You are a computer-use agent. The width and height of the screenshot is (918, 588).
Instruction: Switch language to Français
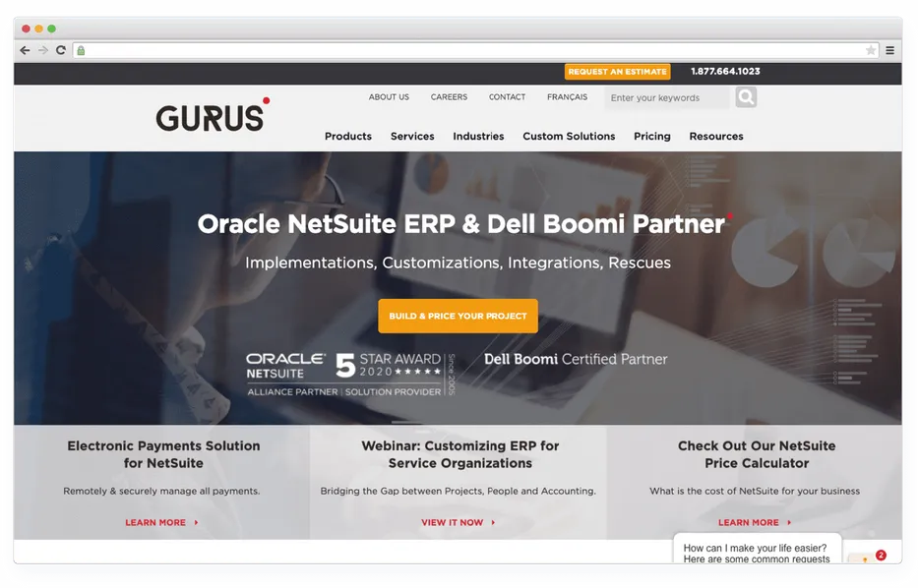tap(567, 97)
